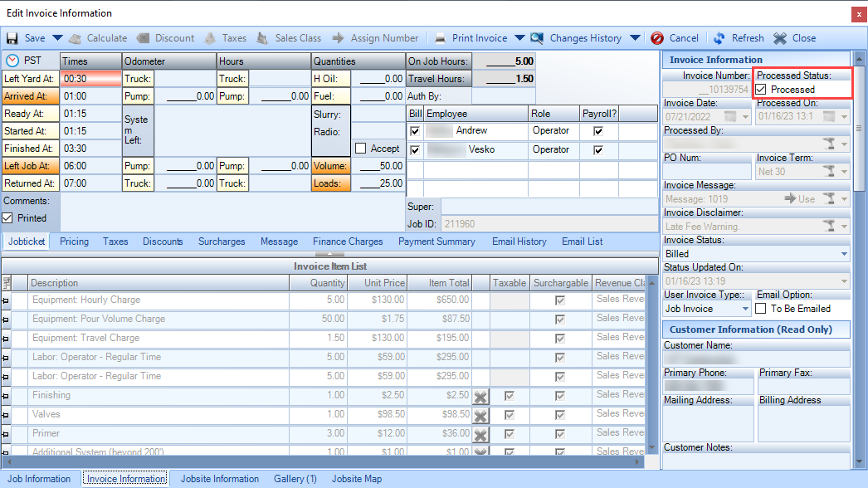The width and height of the screenshot is (868, 488).
Task: Open the Save dropdown arrow
Action: pos(57,38)
